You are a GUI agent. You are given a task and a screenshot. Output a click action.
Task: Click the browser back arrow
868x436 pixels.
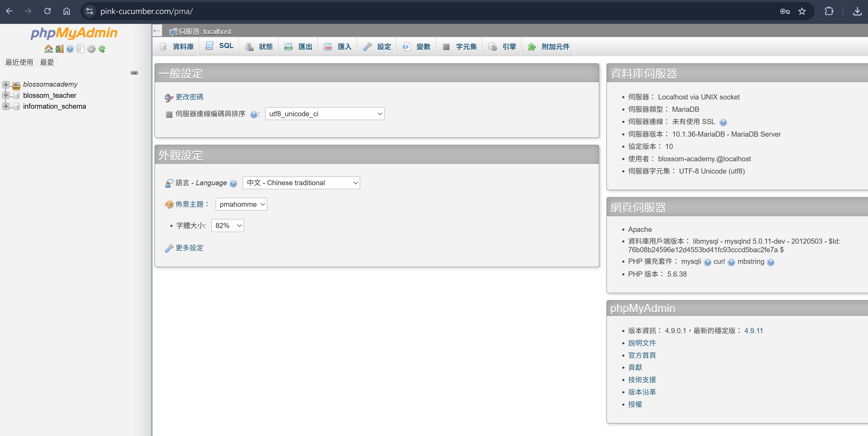point(9,11)
